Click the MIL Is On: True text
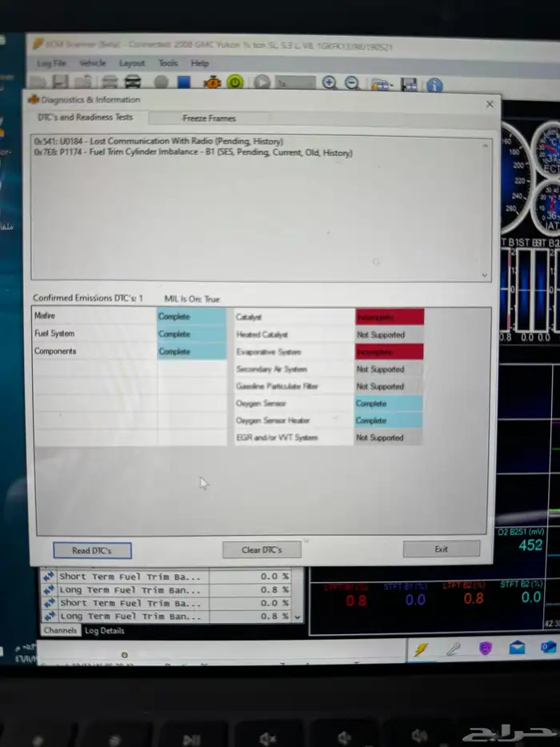 tap(192, 299)
